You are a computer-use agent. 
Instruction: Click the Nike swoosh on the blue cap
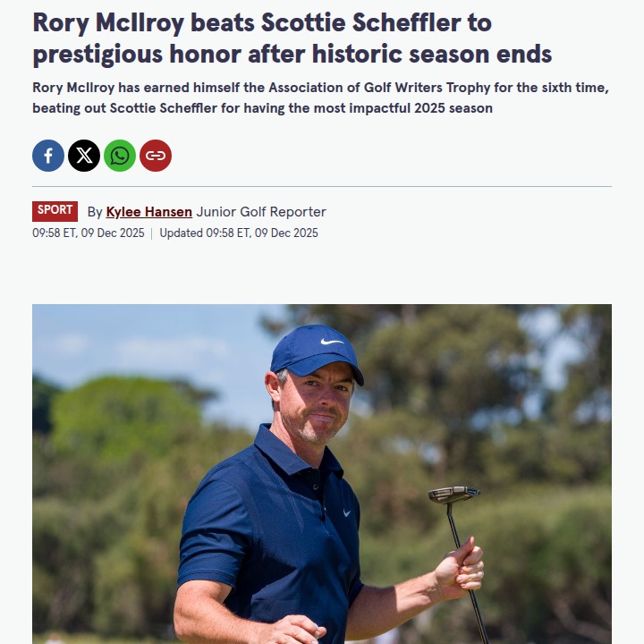(x=332, y=341)
